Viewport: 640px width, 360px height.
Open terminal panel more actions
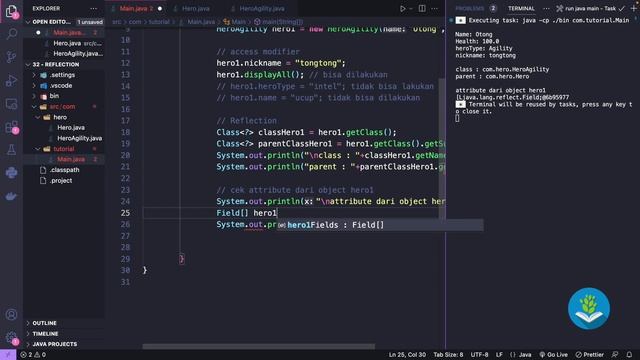coord(546,9)
